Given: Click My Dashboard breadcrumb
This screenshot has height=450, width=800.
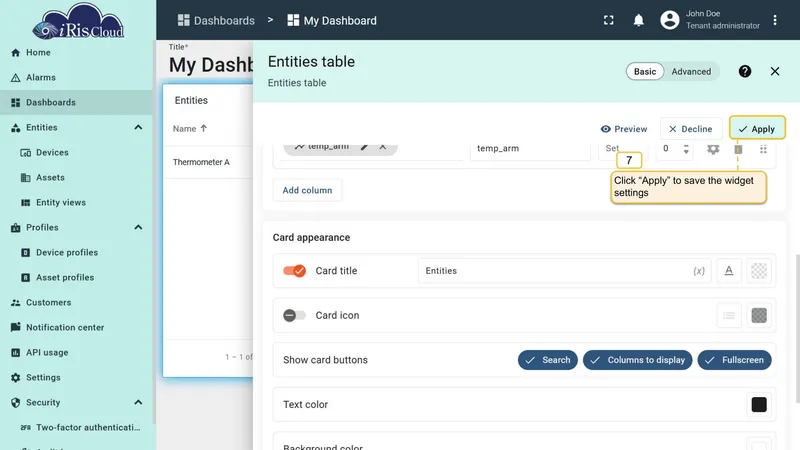Looking at the screenshot, I should click(x=332, y=20).
